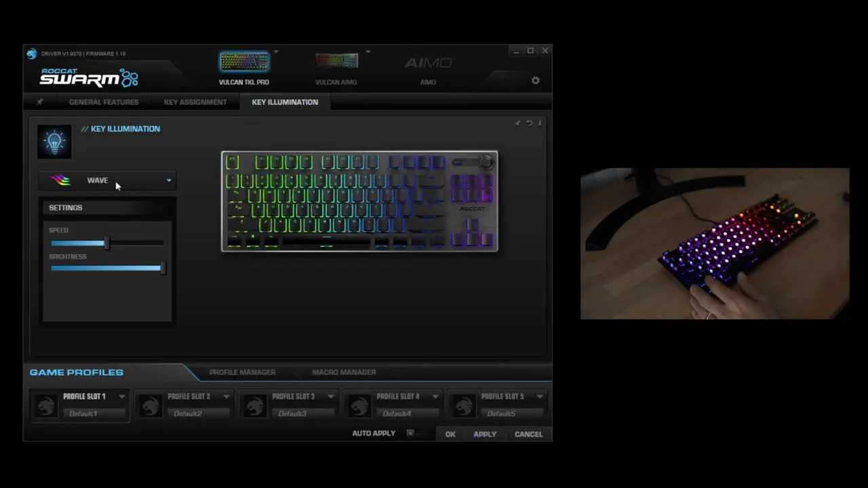Switch to the Key Assignment tab
Image resolution: width=868 pixels, height=488 pixels.
pyautogui.click(x=195, y=102)
